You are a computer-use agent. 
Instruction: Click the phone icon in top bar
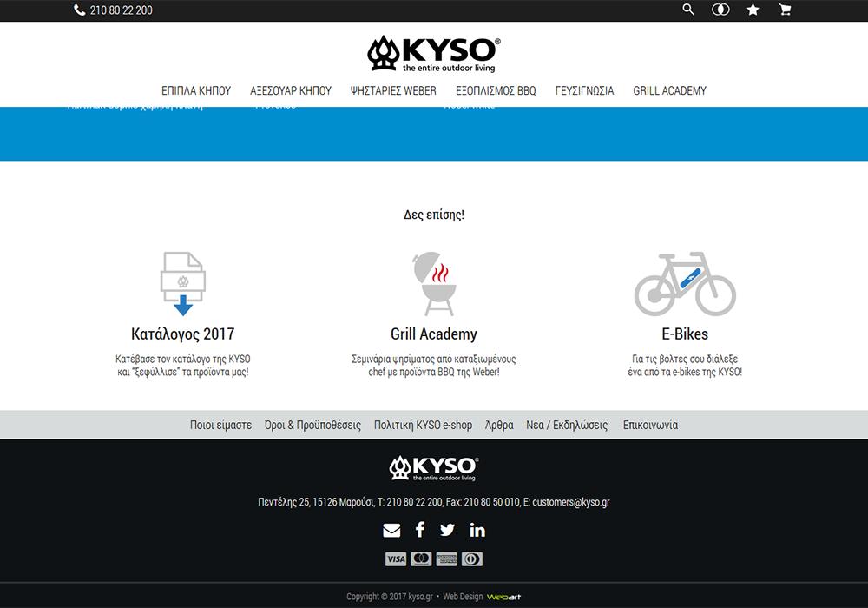tap(79, 10)
